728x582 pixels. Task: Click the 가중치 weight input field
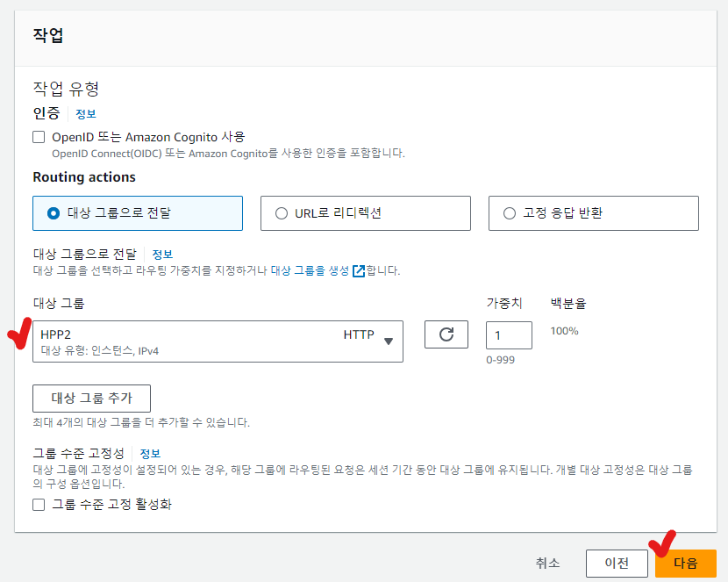pos(509,335)
